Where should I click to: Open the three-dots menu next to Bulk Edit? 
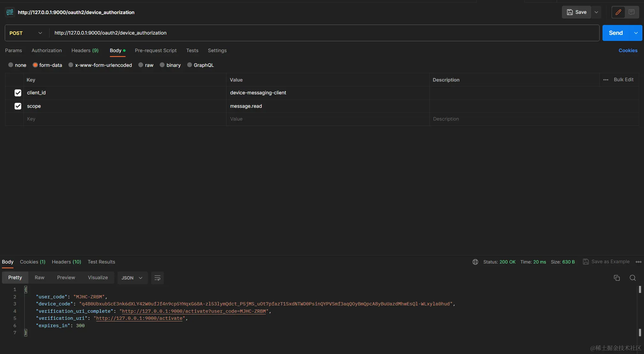(x=606, y=80)
